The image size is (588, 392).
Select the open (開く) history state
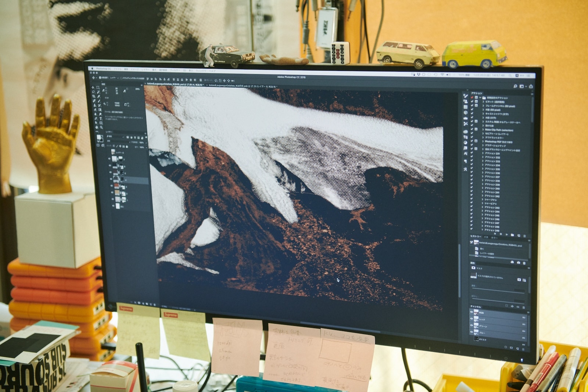click(482, 249)
